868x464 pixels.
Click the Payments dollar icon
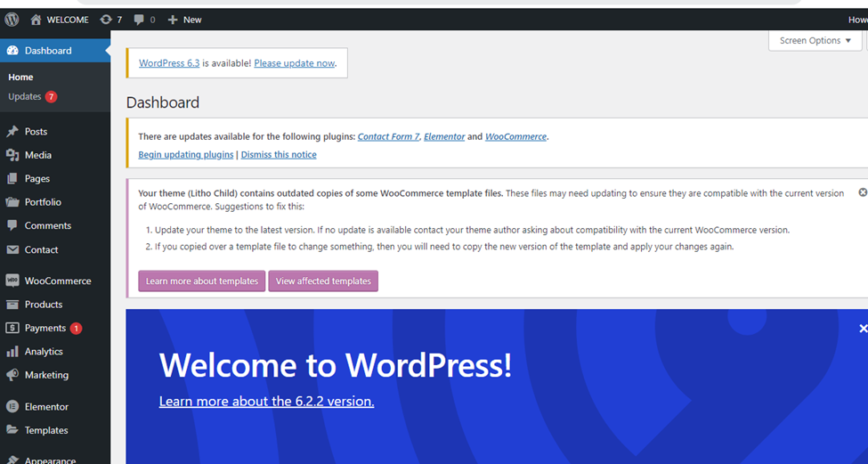12,328
